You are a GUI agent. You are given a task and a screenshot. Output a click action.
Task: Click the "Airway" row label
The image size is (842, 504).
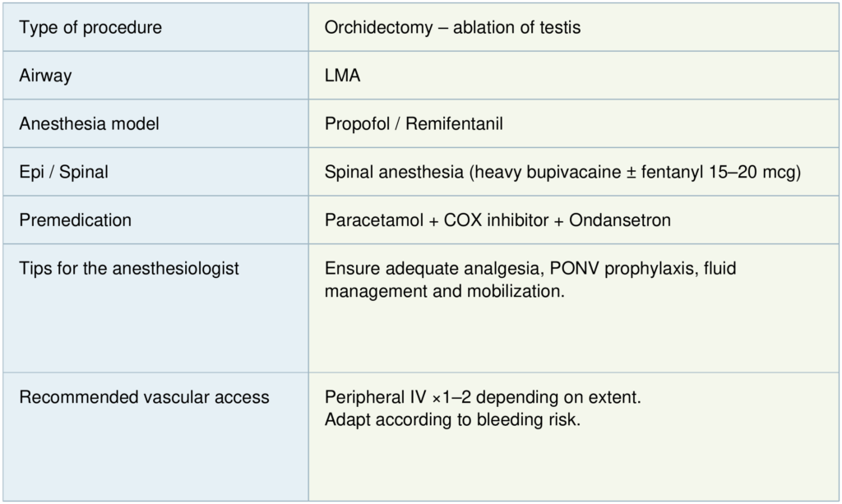point(45,76)
